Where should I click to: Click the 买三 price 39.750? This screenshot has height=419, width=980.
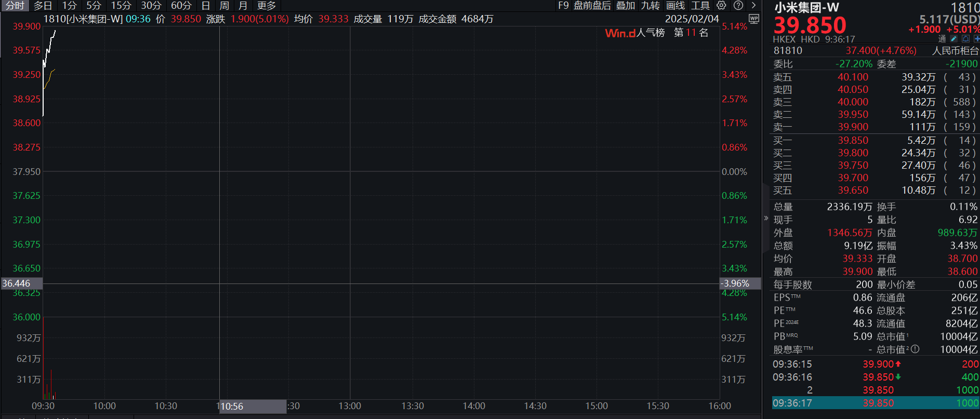point(853,165)
